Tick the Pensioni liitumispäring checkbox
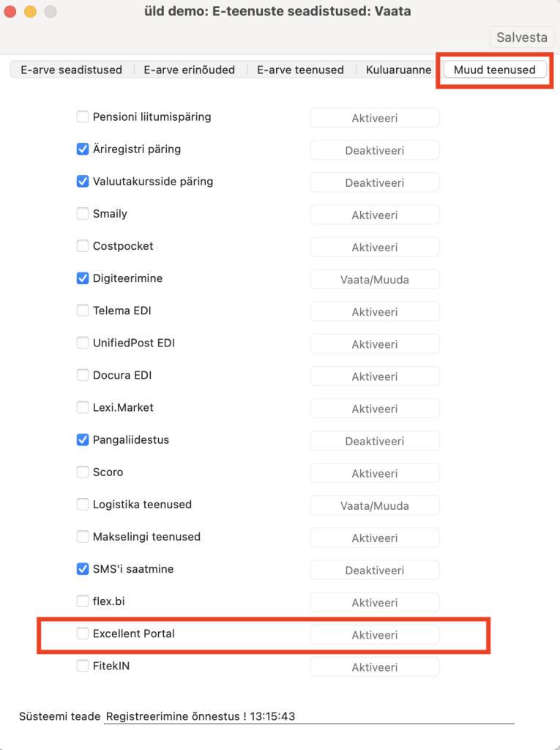560x750 pixels. coord(83,116)
